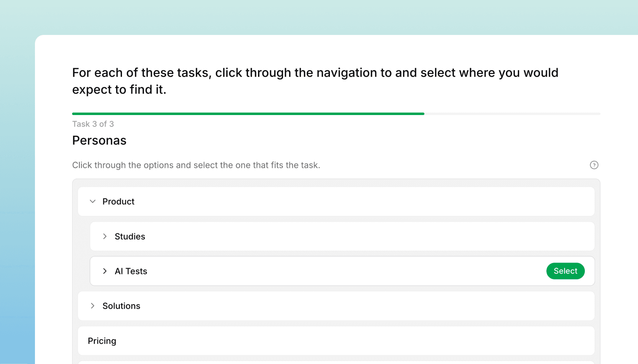Click the right chevron beside Solutions

92,306
